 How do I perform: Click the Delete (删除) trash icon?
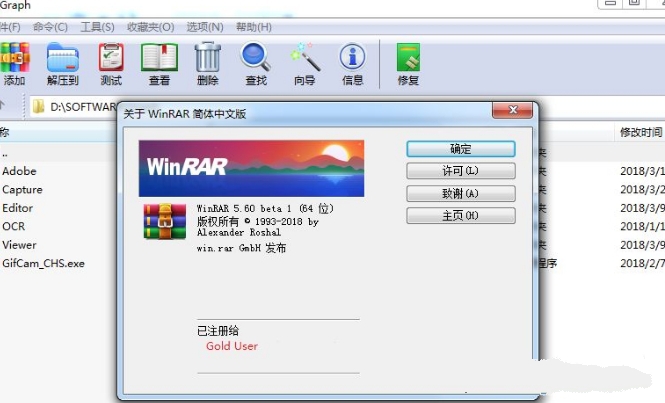[x=208, y=64]
